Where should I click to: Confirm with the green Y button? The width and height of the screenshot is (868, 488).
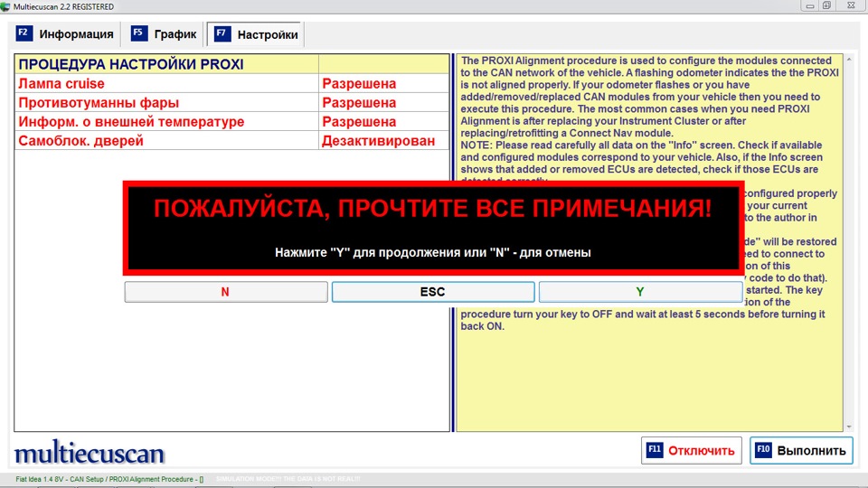click(640, 292)
